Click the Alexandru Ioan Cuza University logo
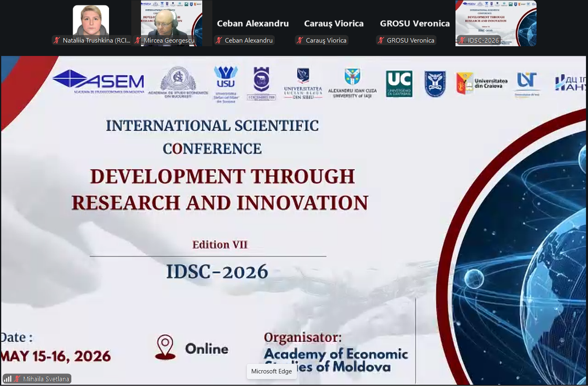This screenshot has width=588, height=386. (x=352, y=83)
